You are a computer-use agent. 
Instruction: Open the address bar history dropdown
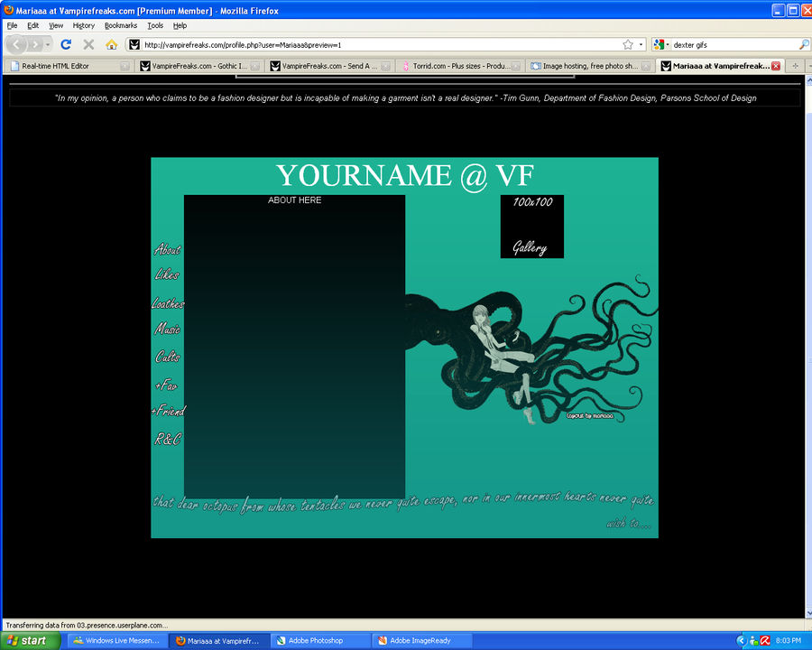(641, 44)
